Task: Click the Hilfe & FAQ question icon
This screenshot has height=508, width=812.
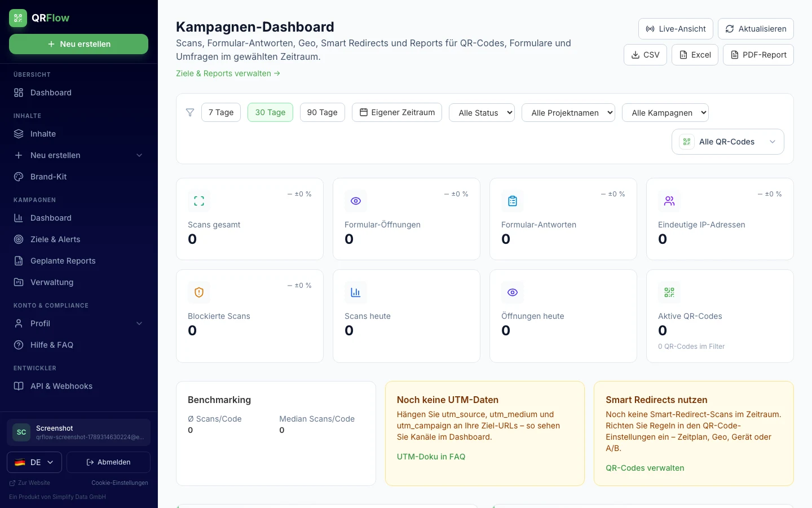Action: pos(19,345)
